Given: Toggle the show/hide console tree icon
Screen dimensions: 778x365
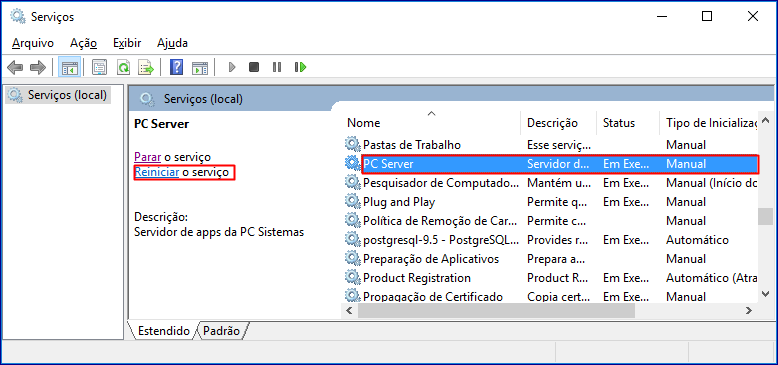Looking at the screenshot, I should pos(68,67).
